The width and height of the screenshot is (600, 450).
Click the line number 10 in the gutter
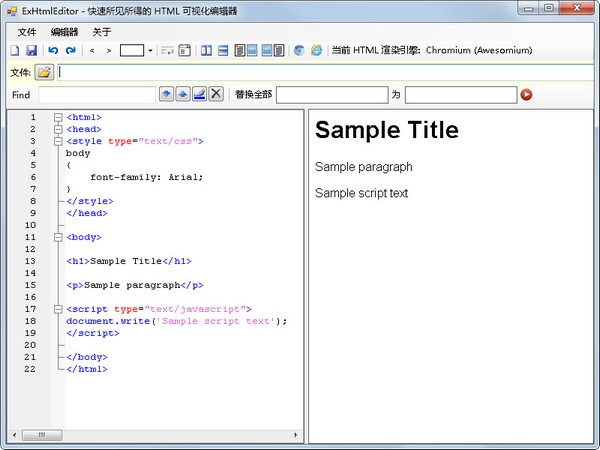(x=31, y=225)
